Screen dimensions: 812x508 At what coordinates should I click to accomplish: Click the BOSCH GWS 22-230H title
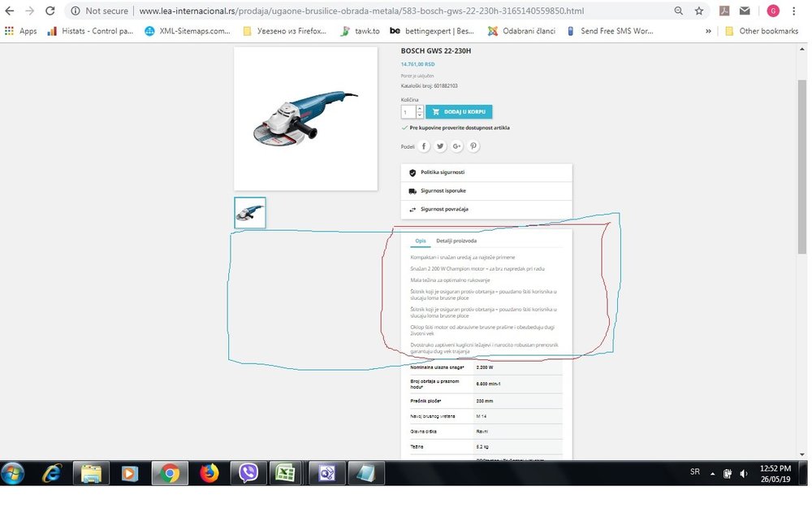(436, 50)
